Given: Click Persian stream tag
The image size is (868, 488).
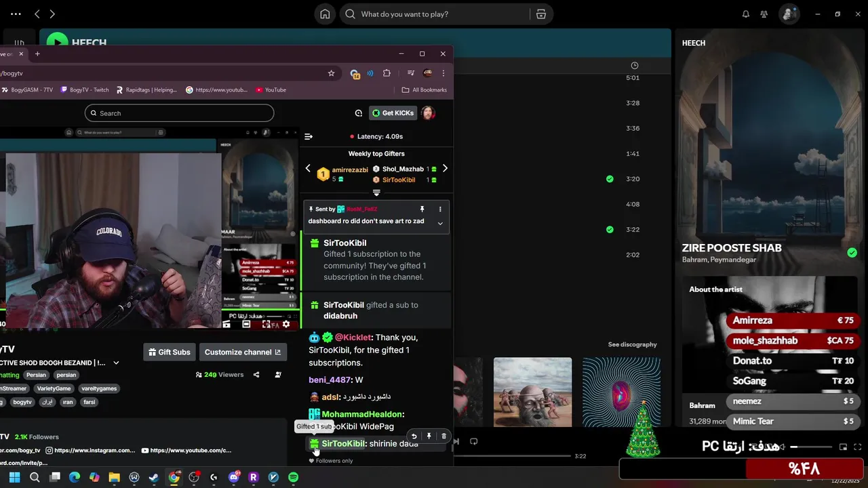Looking at the screenshot, I should 36,375.
